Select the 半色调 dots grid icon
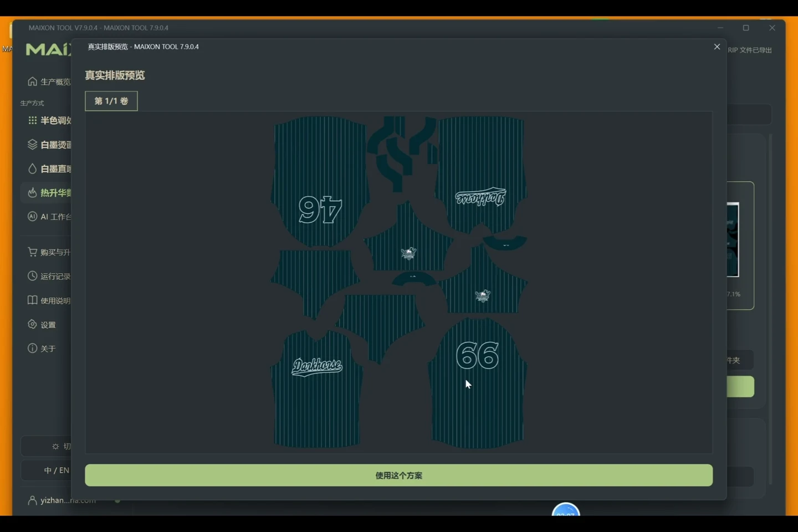 pos(32,120)
